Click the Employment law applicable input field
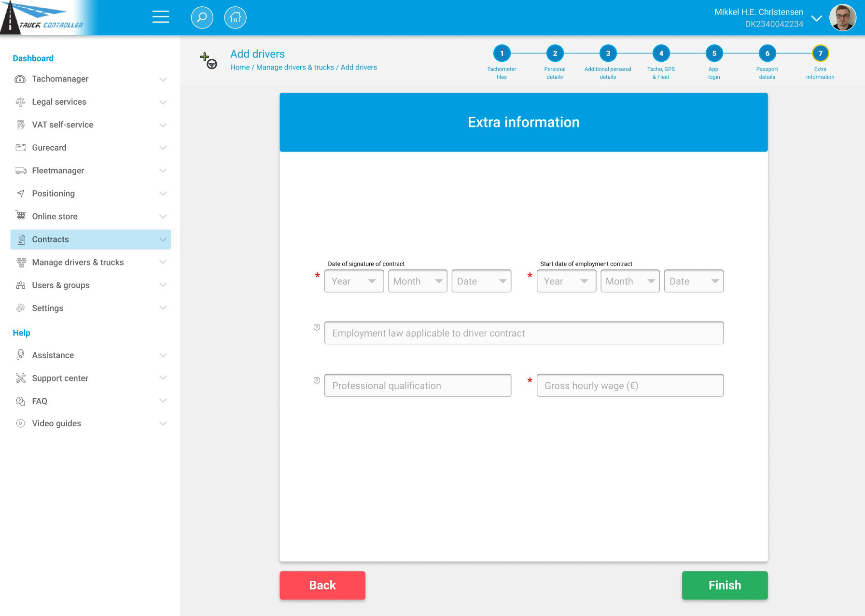 [x=524, y=333]
